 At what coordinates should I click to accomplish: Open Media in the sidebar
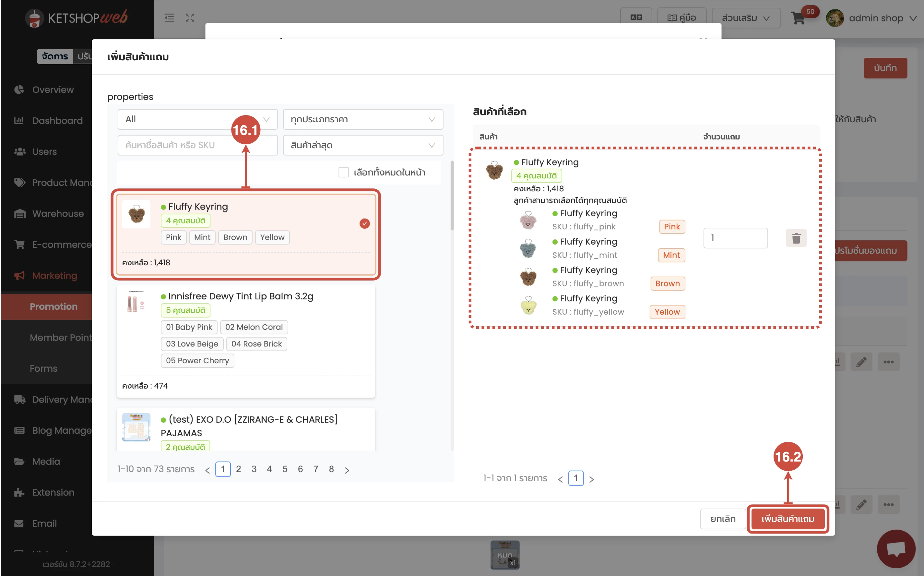coord(46,461)
